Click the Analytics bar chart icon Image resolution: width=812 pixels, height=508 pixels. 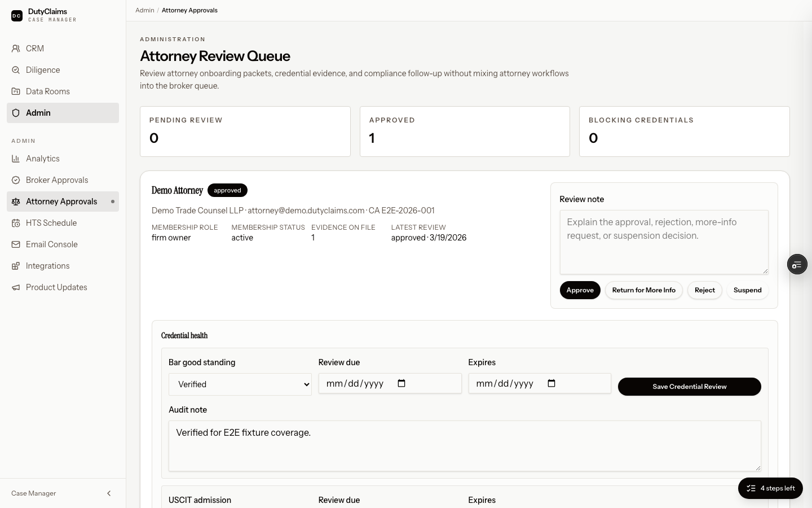[x=16, y=159]
